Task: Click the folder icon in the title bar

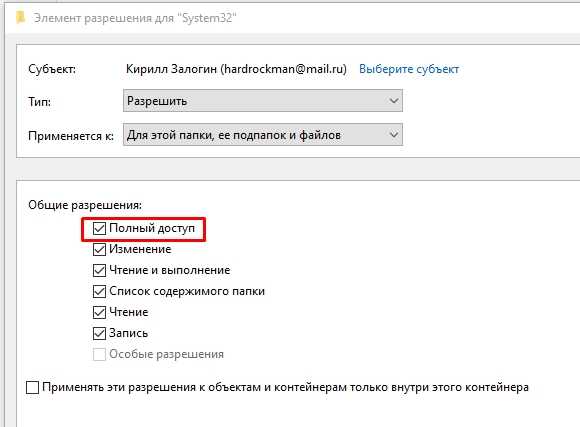Action: 20,17
